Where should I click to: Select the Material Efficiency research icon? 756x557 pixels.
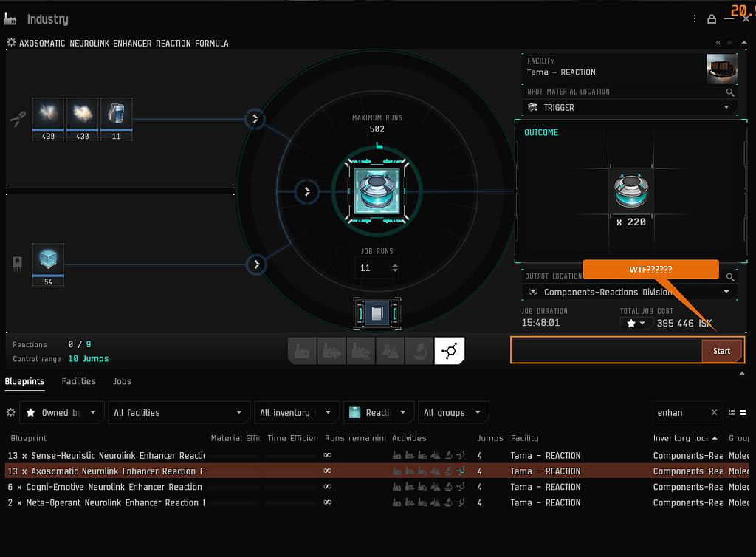pos(331,351)
